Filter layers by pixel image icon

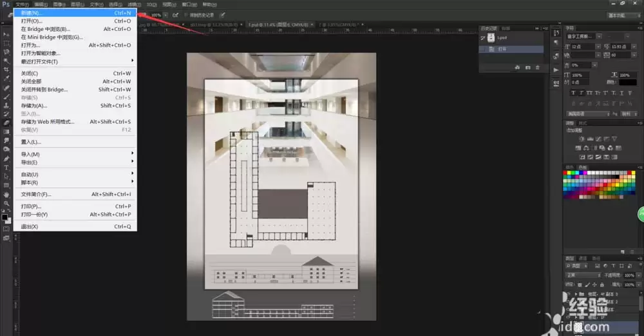coord(597,266)
